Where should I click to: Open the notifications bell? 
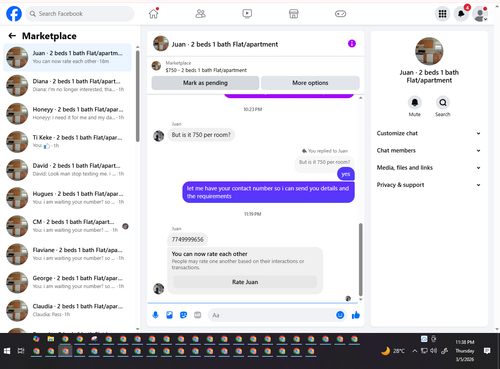pyautogui.click(x=461, y=14)
